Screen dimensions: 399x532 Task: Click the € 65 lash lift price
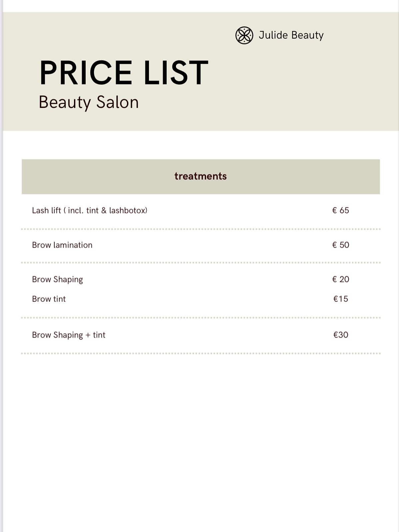coord(340,210)
